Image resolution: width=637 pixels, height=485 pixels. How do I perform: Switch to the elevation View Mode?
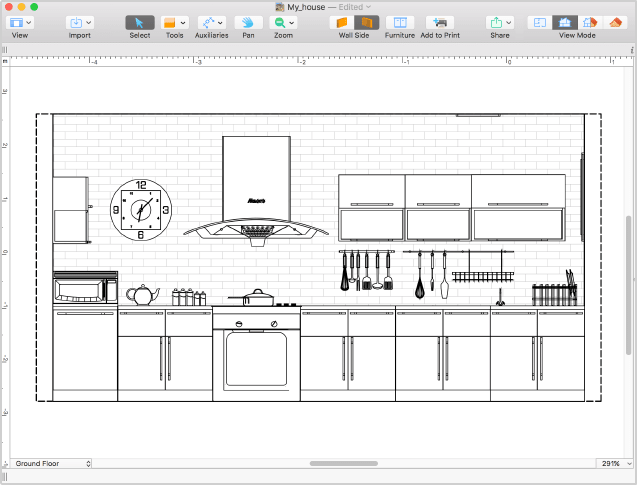(x=565, y=22)
